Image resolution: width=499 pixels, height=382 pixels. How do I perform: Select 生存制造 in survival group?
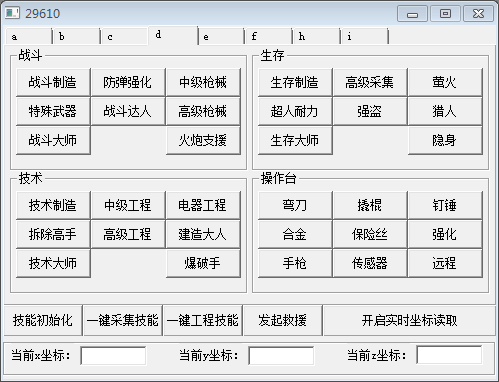tap(295, 82)
